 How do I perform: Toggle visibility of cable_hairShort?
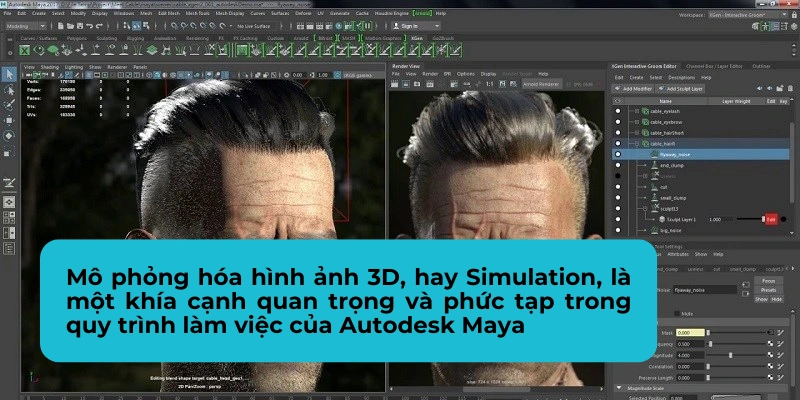point(618,133)
